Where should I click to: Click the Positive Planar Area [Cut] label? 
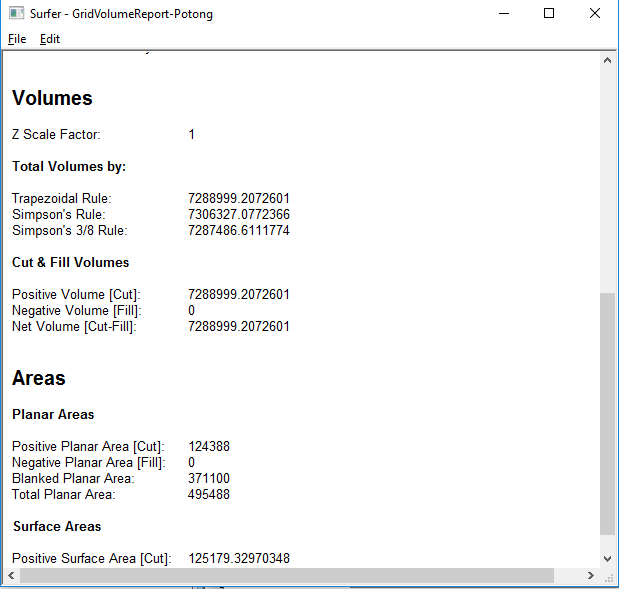88,446
